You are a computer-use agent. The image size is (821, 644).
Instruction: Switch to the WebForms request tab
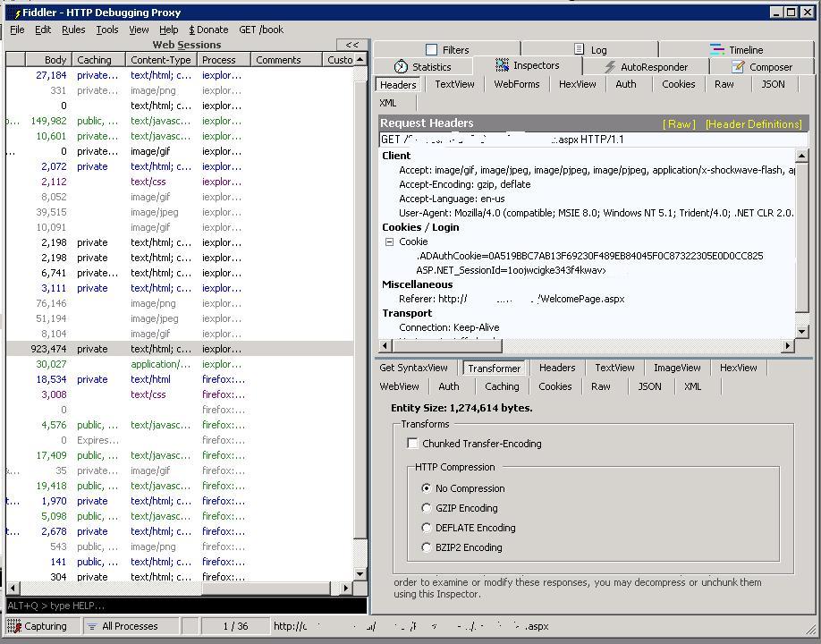point(516,84)
